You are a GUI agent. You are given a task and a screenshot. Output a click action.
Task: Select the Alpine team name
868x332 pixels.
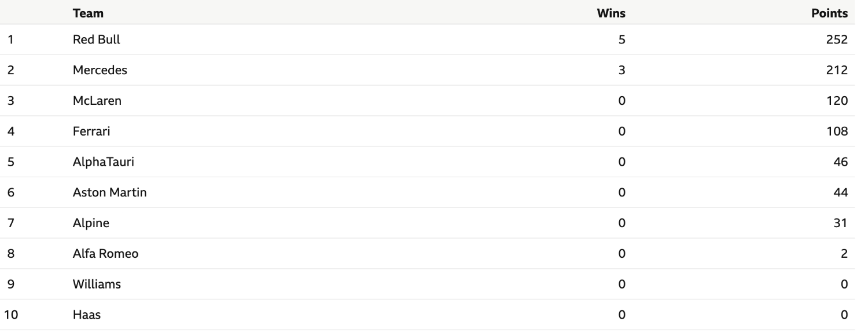91,223
